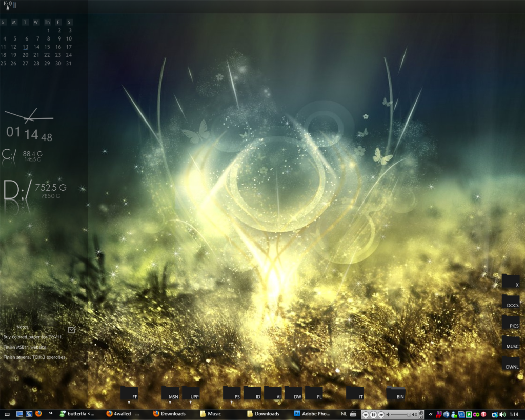Open the FF desktop folder icon
Screen dimensions: 525x420
(x=129, y=393)
